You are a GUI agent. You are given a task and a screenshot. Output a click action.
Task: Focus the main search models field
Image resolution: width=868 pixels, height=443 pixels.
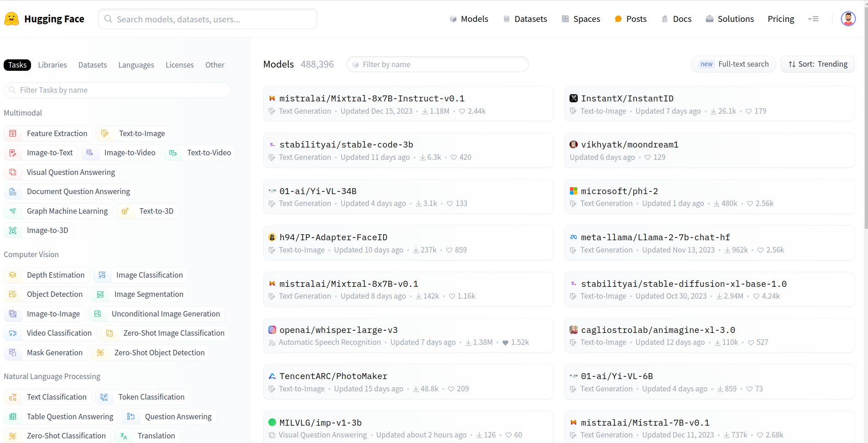click(x=208, y=19)
